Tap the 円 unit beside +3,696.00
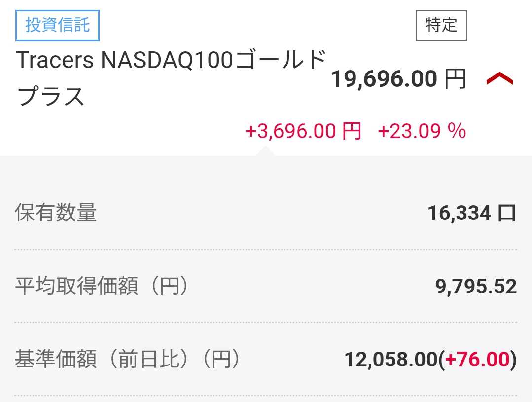This screenshot has width=532, height=402. (352, 132)
